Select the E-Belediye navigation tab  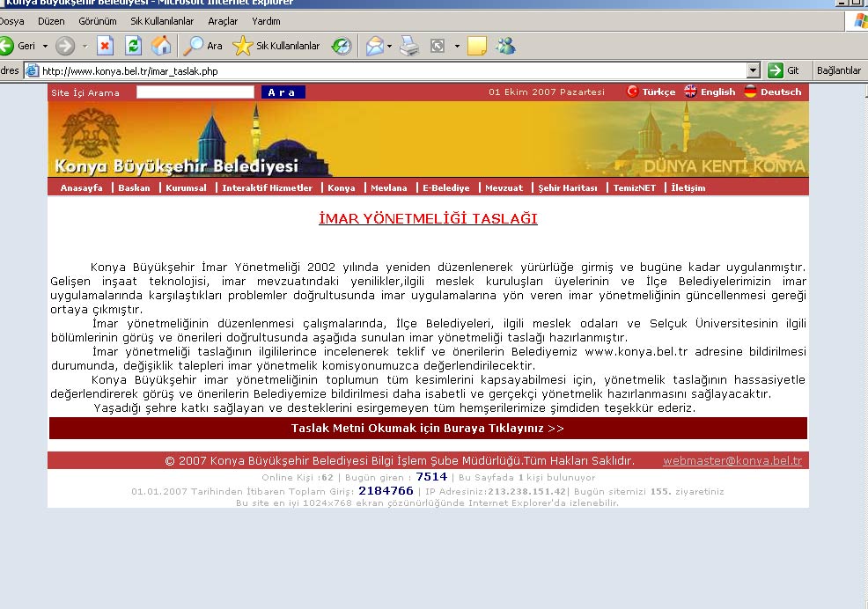click(446, 187)
